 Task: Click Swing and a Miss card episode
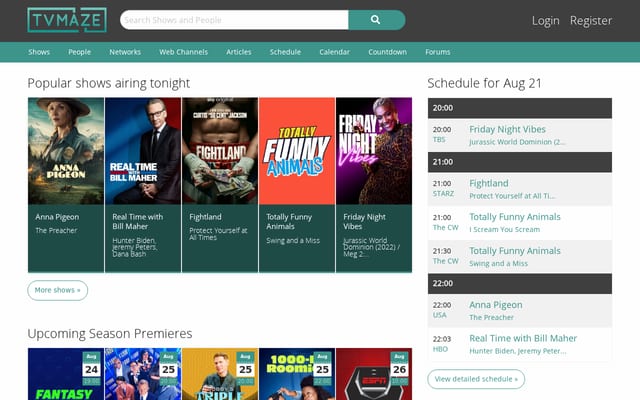point(293,240)
